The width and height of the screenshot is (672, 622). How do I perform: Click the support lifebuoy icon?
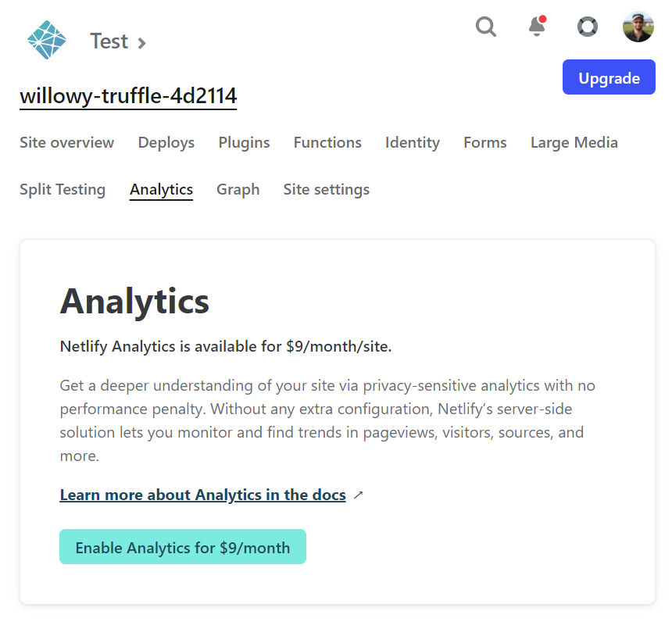click(x=588, y=27)
